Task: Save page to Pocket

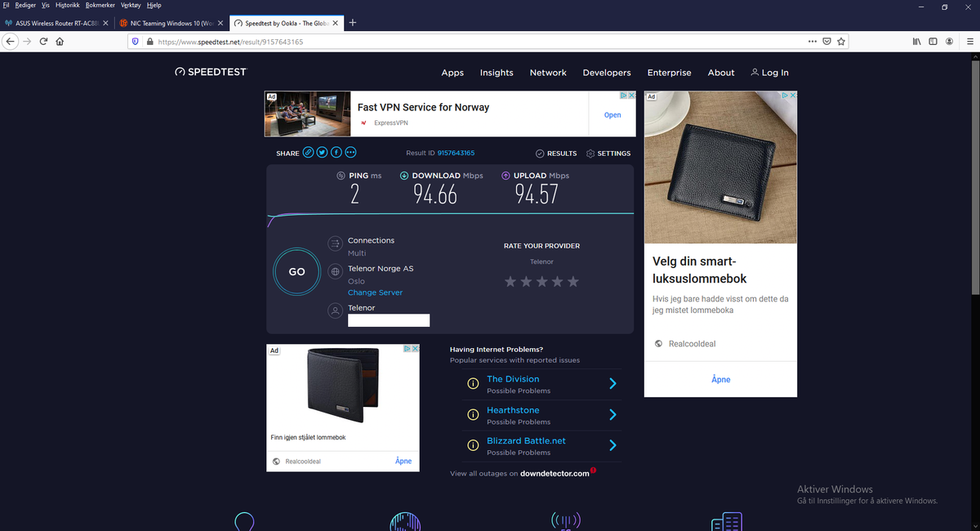Action: point(826,41)
